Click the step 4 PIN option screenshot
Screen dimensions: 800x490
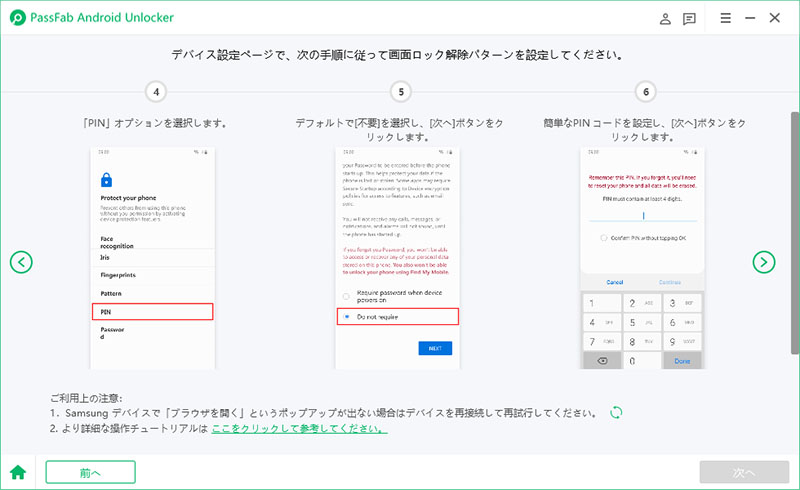(x=153, y=258)
